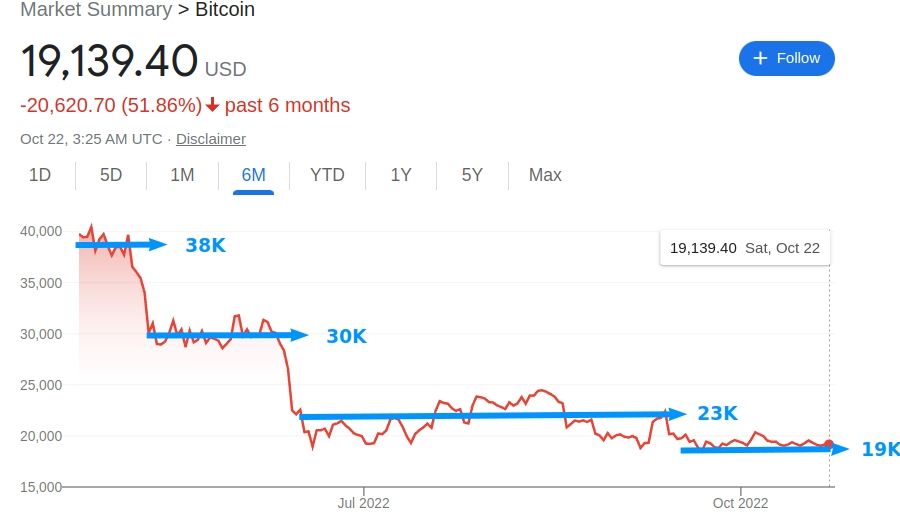Show the 1Y price history

click(401, 175)
